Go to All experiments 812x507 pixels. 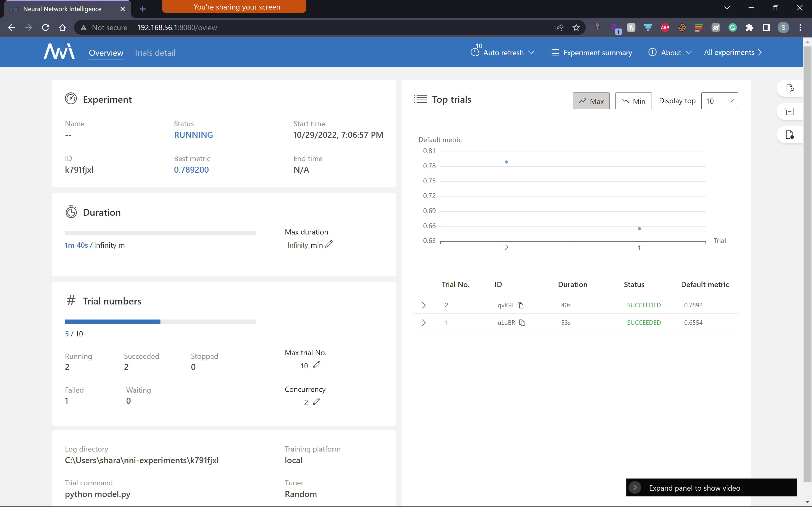pos(733,53)
